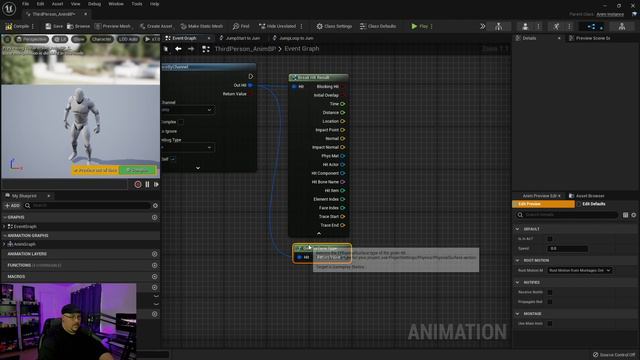Toggle Hide Unrelated nodes
Image resolution: width=640 pixels, height=360 pixels.
278,26
